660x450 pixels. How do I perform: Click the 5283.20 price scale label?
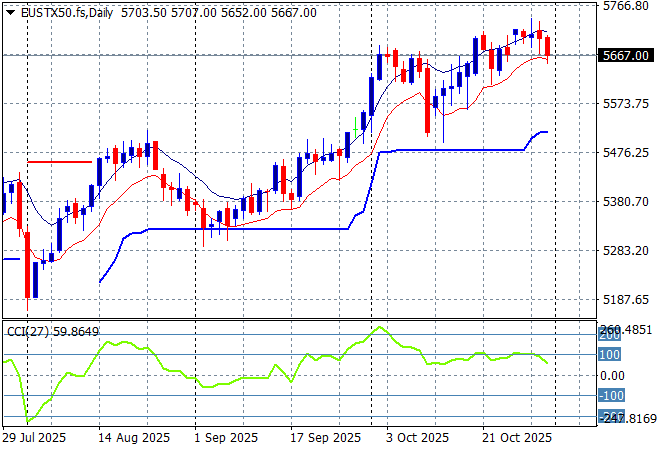coord(628,250)
